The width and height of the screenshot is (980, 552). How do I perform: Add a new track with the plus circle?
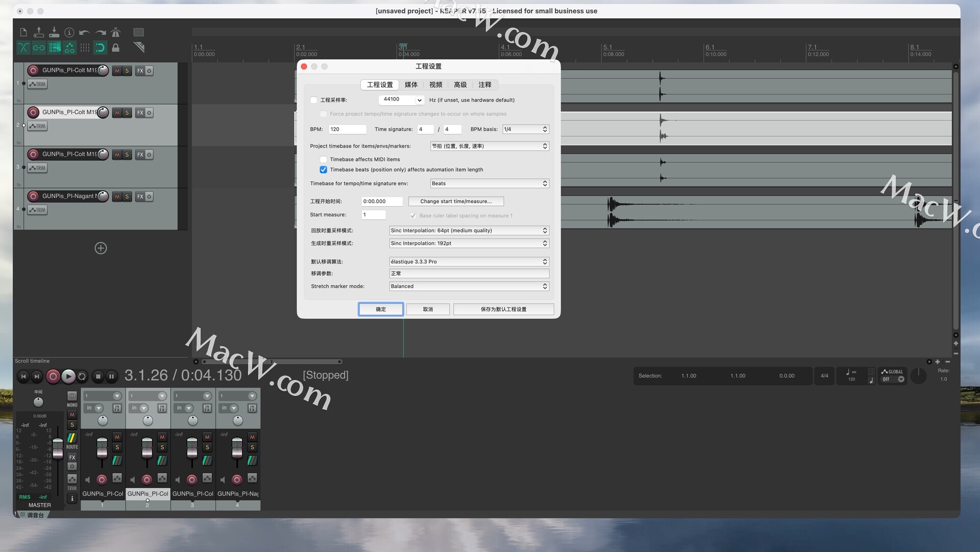pos(101,248)
